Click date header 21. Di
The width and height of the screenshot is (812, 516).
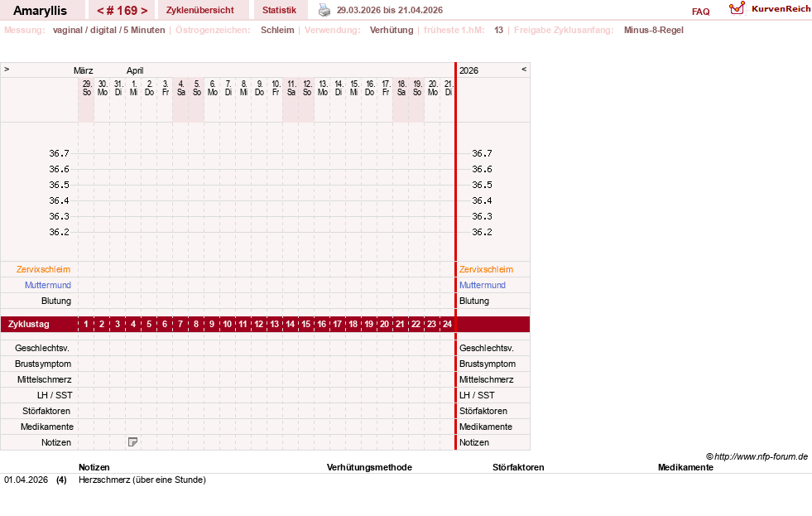click(x=448, y=88)
